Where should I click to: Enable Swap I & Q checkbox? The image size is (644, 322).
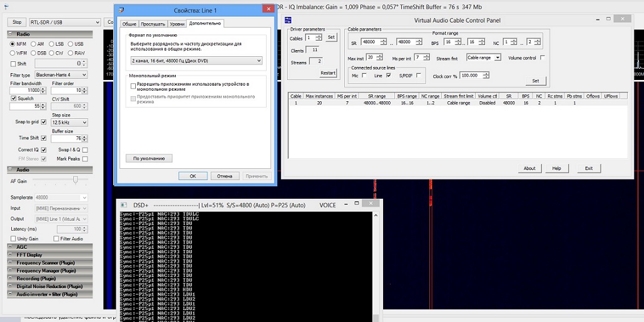(85, 150)
